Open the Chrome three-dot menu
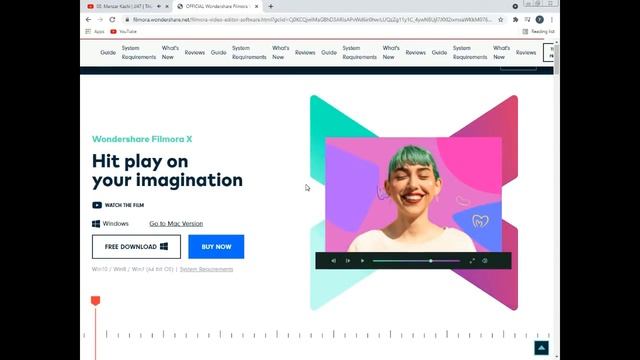 (552, 20)
